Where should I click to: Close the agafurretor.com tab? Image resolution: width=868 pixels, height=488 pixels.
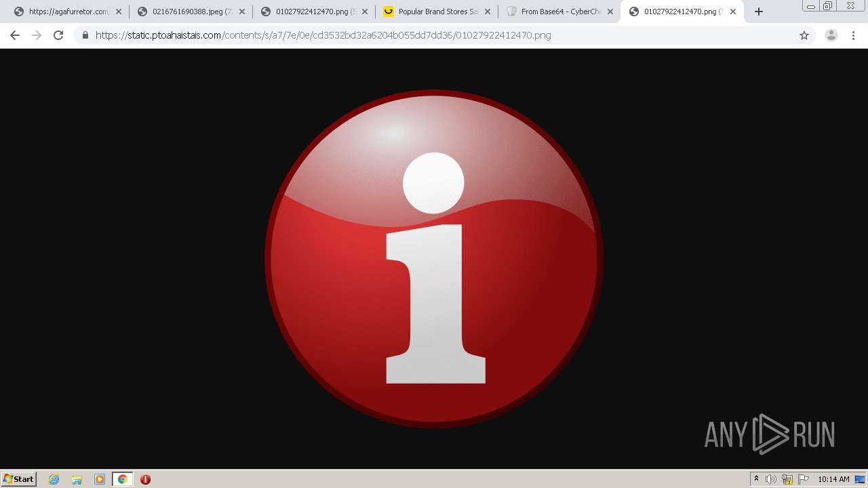pos(119,12)
